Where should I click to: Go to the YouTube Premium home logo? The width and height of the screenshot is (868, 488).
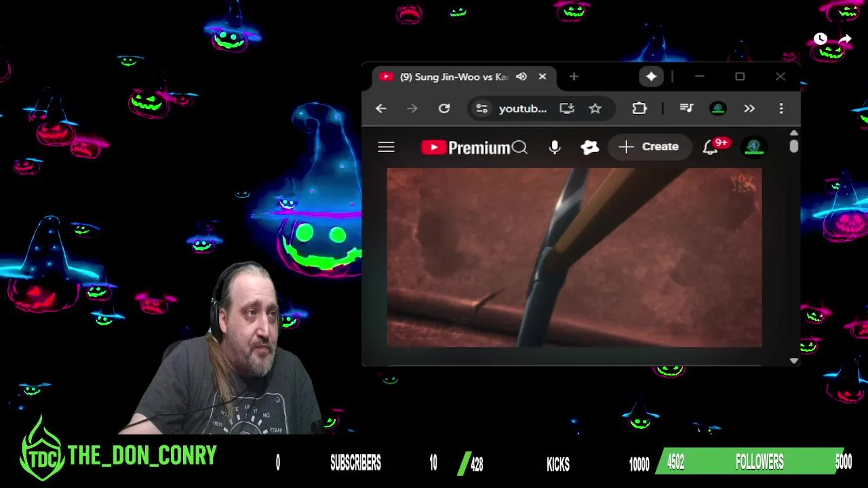(x=465, y=147)
